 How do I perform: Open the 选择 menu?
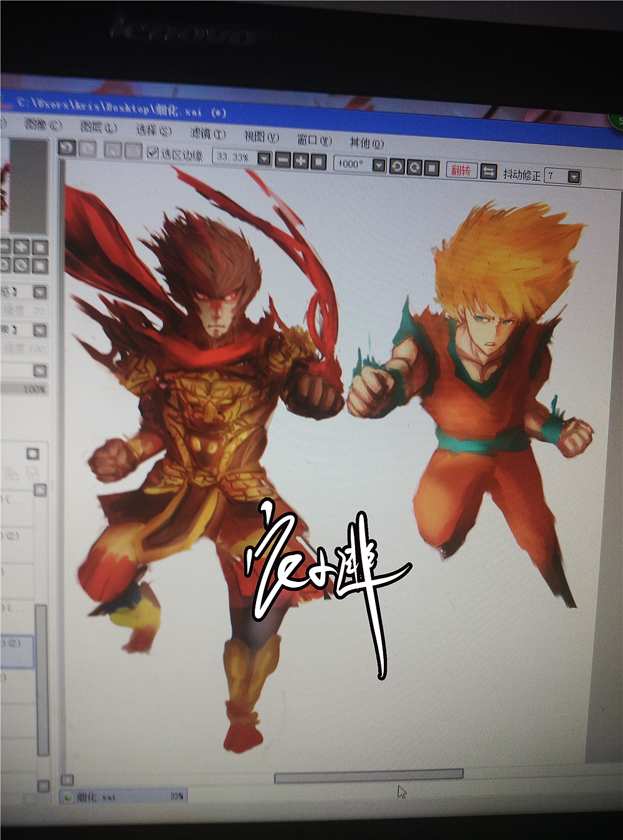pyautogui.click(x=153, y=130)
